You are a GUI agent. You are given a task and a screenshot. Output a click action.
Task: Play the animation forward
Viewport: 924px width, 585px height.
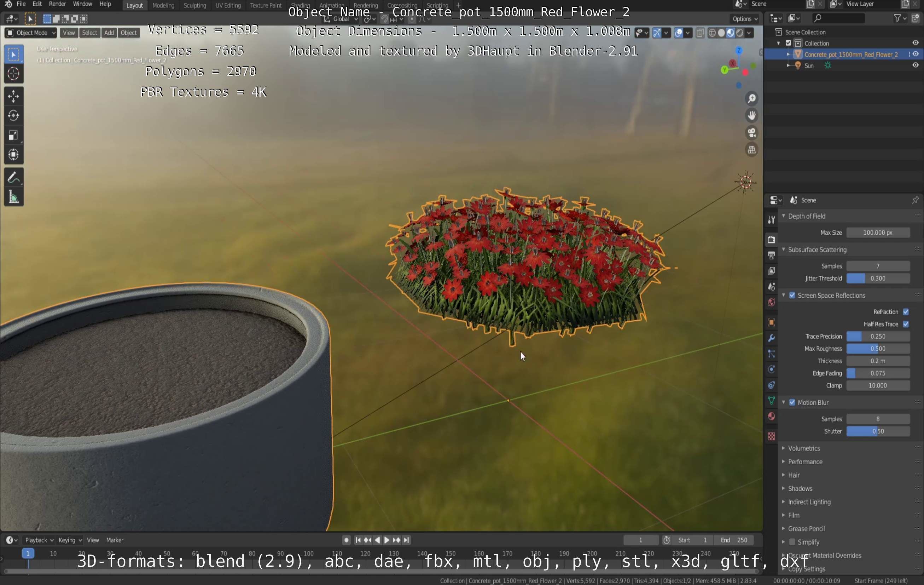(x=387, y=540)
